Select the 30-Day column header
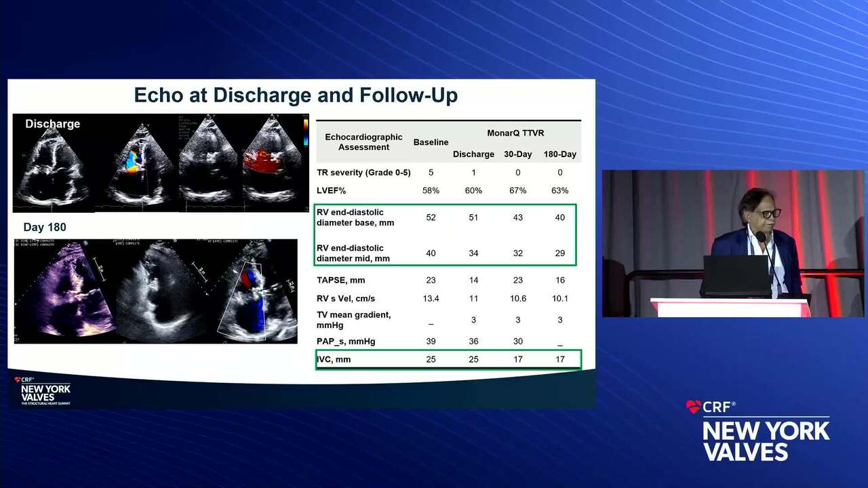Screen dimensions: 868x488 pyautogui.click(x=517, y=154)
